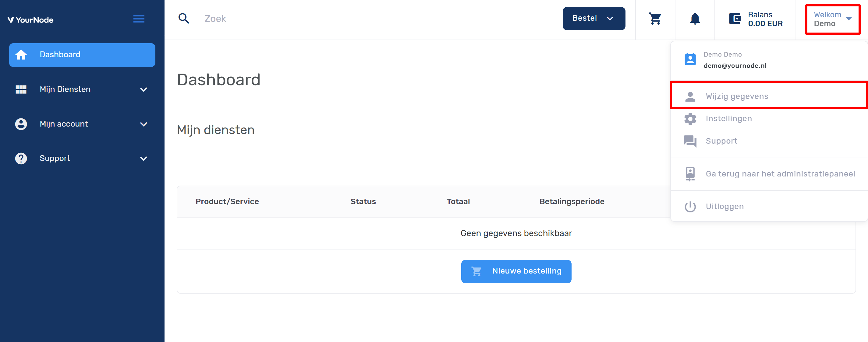The image size is (868, 342).
Task: Click the sidebar Support question mark icon
Action: 21,158
